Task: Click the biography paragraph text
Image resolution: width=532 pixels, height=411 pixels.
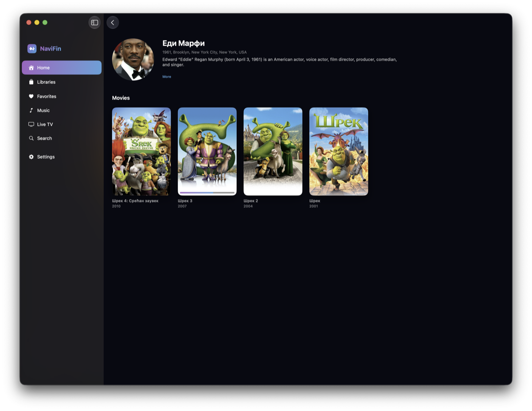Action: pos(280,62)
